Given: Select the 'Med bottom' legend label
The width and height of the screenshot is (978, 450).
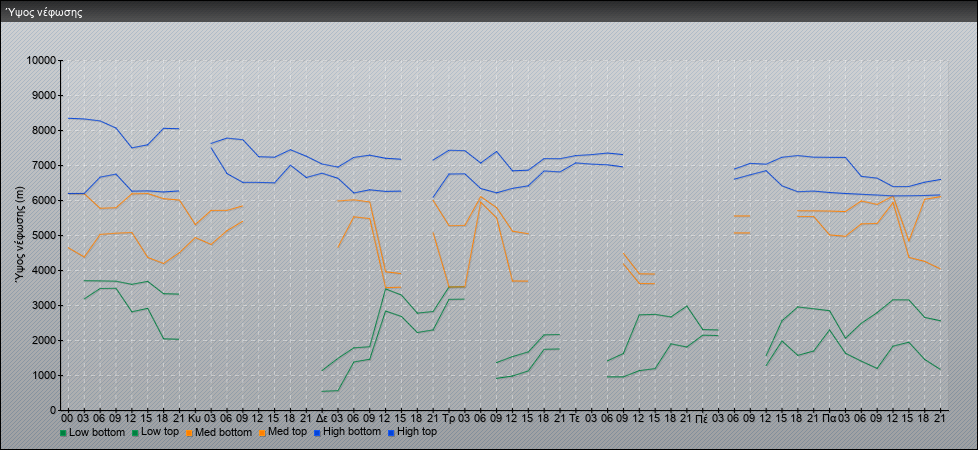Looking at the screenshot, I should [224, 432].
